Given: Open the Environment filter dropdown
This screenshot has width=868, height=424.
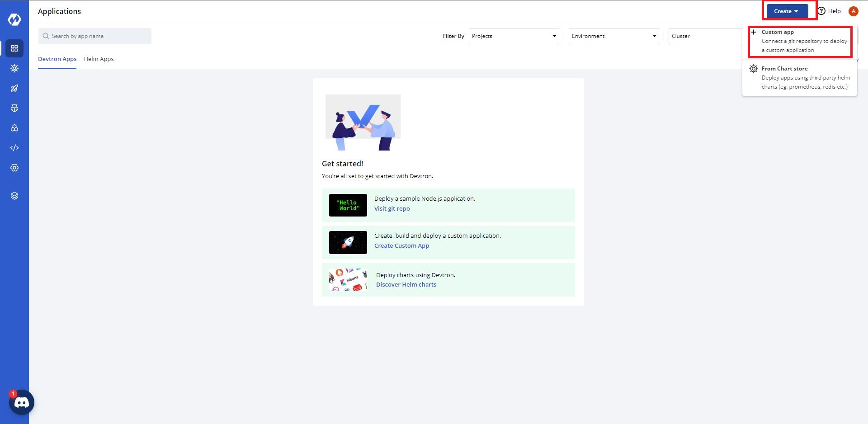Looking at the screenshot, I should 614,36.
